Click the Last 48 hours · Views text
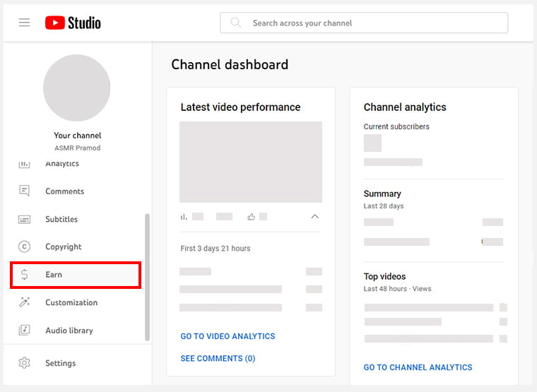The width and height of the screenshot is (537, 392). pos(397,289)
